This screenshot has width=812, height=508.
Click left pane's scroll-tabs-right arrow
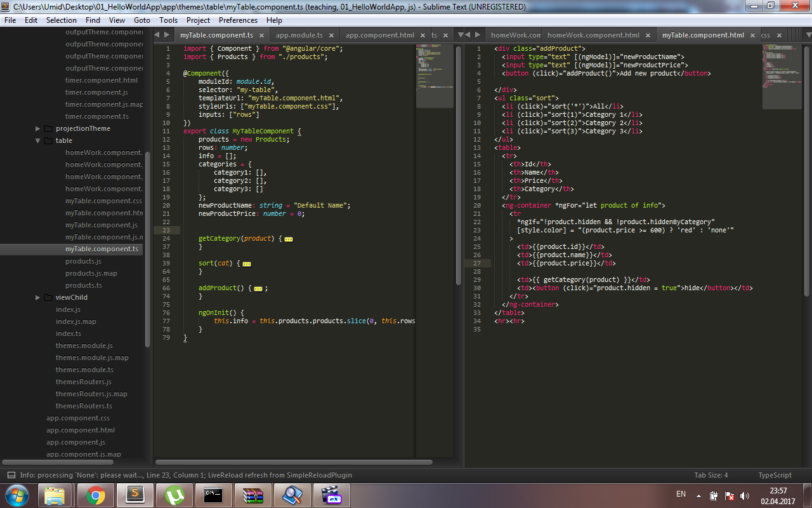pyautogui.click(x=167, y=35)
